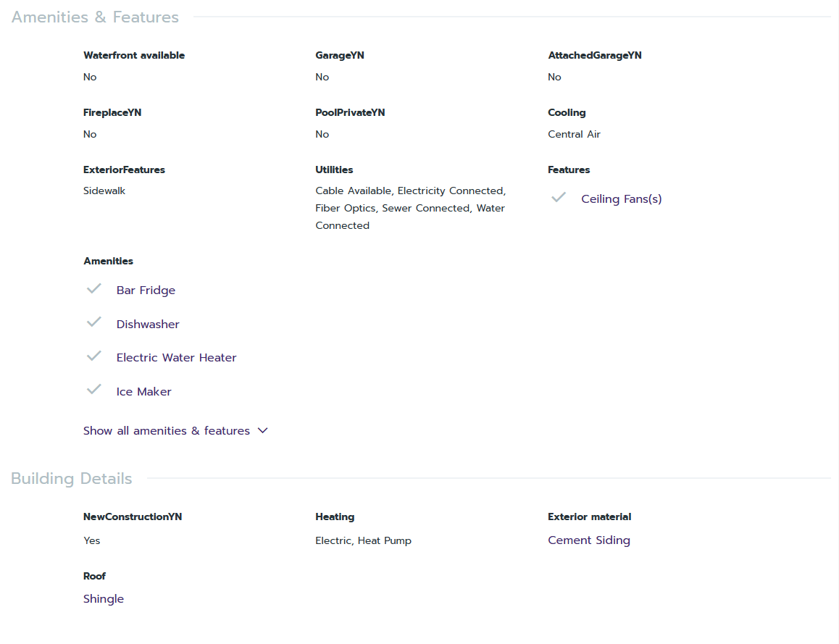Click the checkmark icon beside Dishwasher
This screenshot has height=644, width=839.
pos(93,322)
